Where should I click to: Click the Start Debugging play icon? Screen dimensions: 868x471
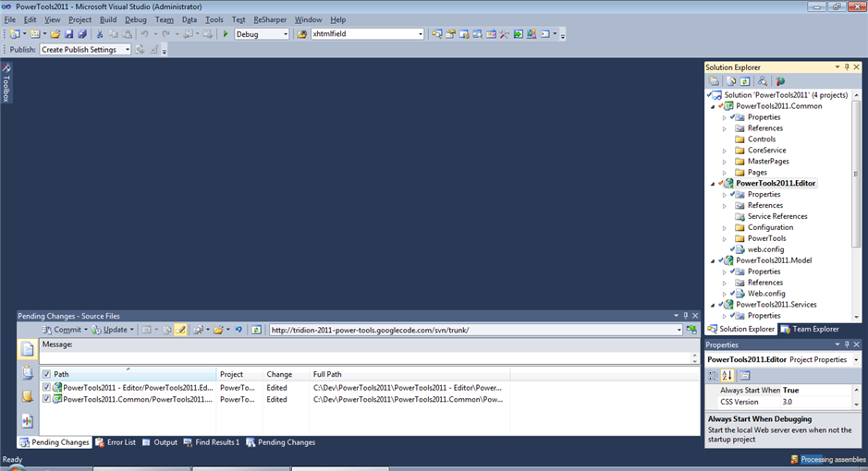(x=226, y=34)
